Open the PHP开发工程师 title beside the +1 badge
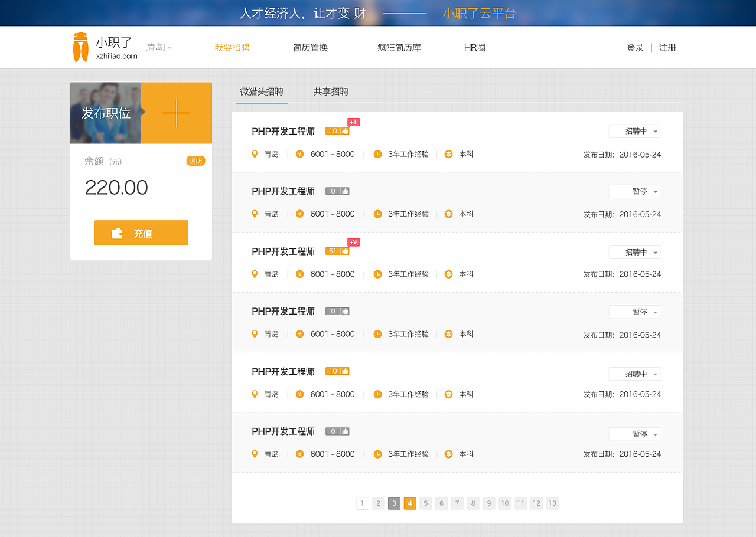Viewport: 756px width, 537px height. (x=283, y=132)
